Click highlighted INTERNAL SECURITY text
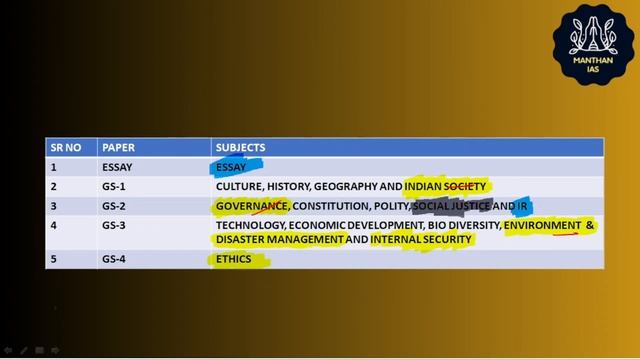The width and height of the screenshot is (640, 360). 421,239
